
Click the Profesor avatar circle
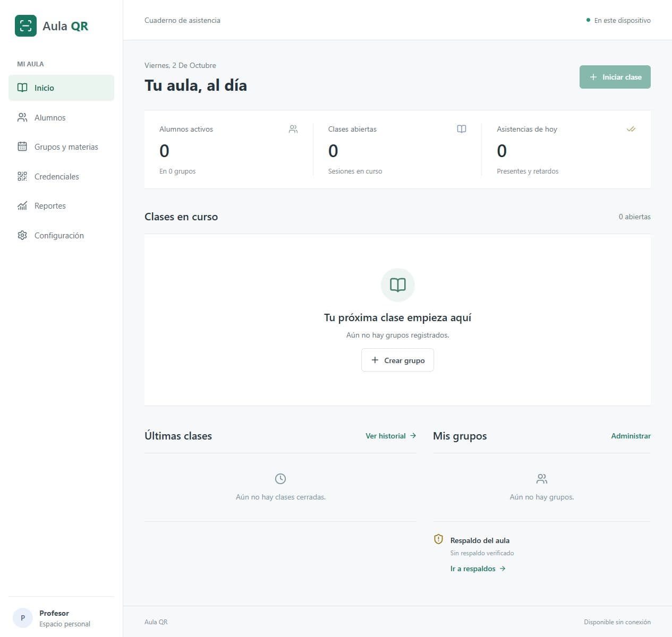pyautogui.click(x=22, y=618)
